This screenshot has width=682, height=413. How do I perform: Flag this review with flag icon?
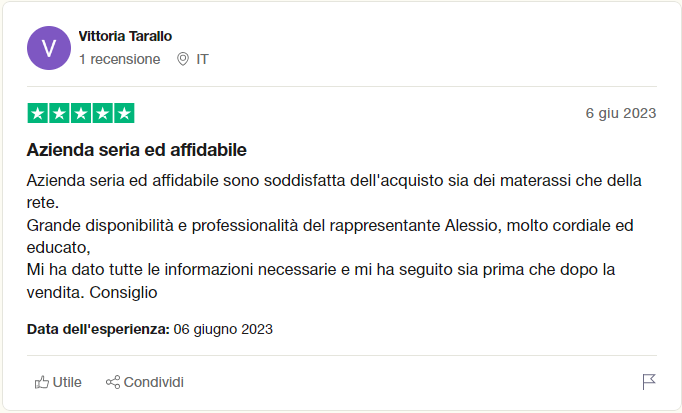(649, 382)
